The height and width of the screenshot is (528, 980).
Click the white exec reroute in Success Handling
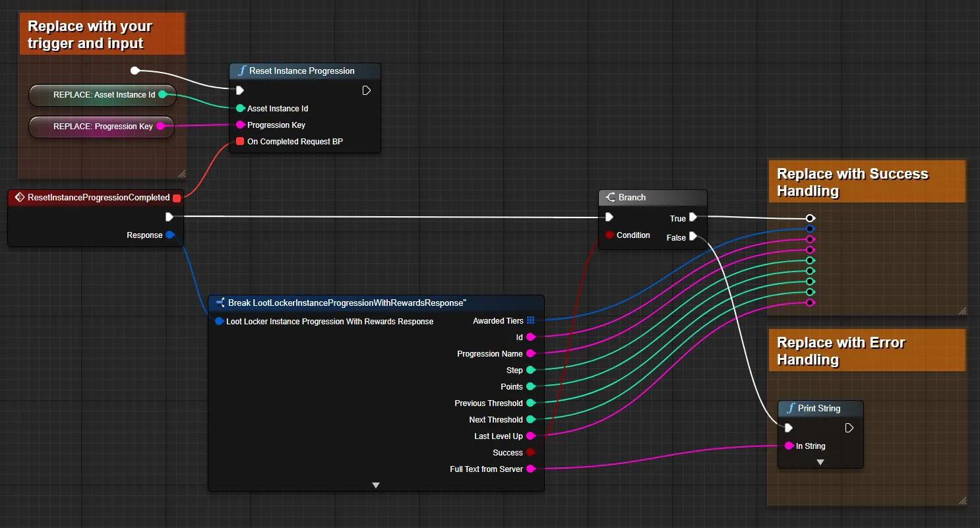tap(810, 218)
